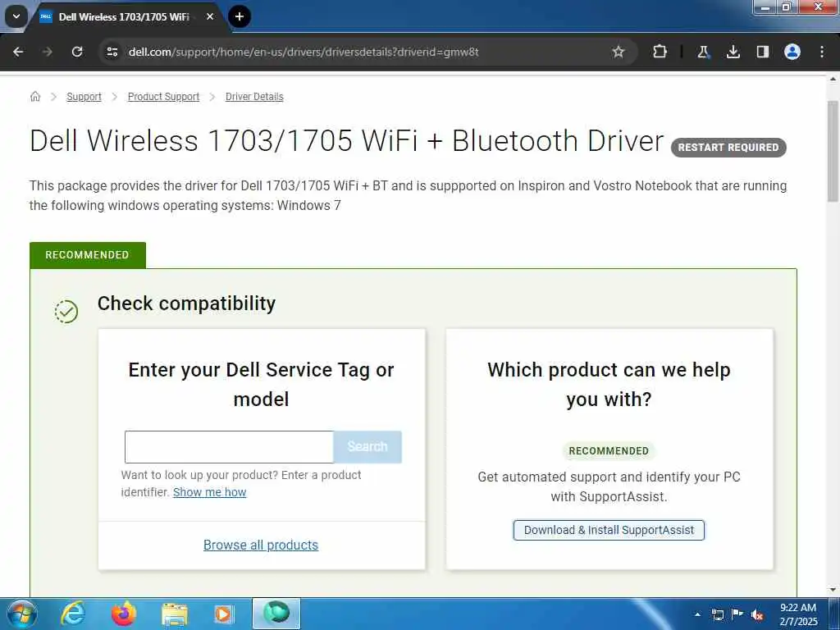Launch Internet Explorer from the taskbar

(73, 614)
